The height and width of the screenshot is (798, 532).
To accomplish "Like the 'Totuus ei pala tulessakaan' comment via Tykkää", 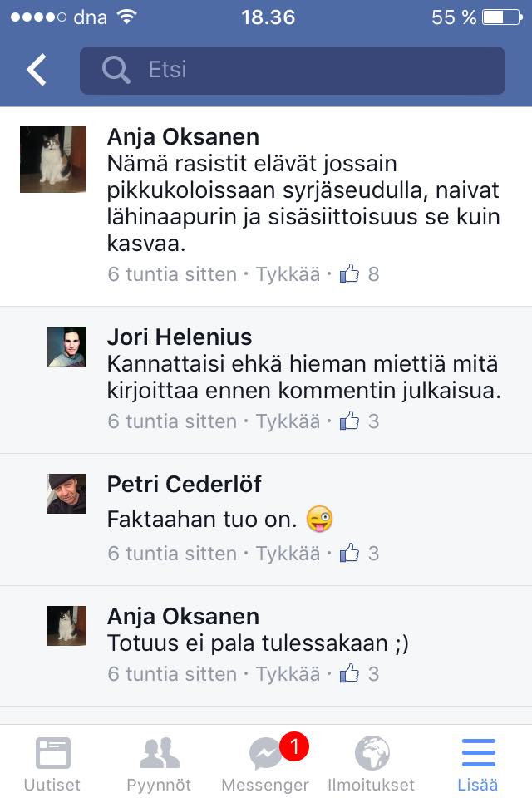I will [288, 674].
